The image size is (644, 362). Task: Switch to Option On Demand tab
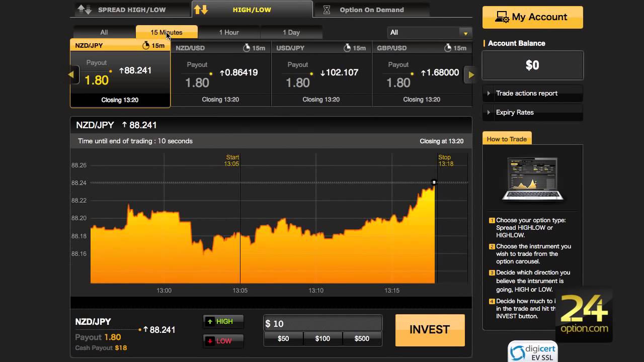[x=371, y=10]
